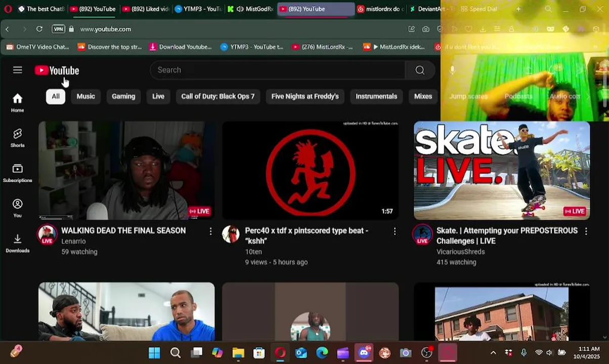The image size is (609, 364).
Task: Open File Explorer from the taskbar
Action: (x=238, y=352)
